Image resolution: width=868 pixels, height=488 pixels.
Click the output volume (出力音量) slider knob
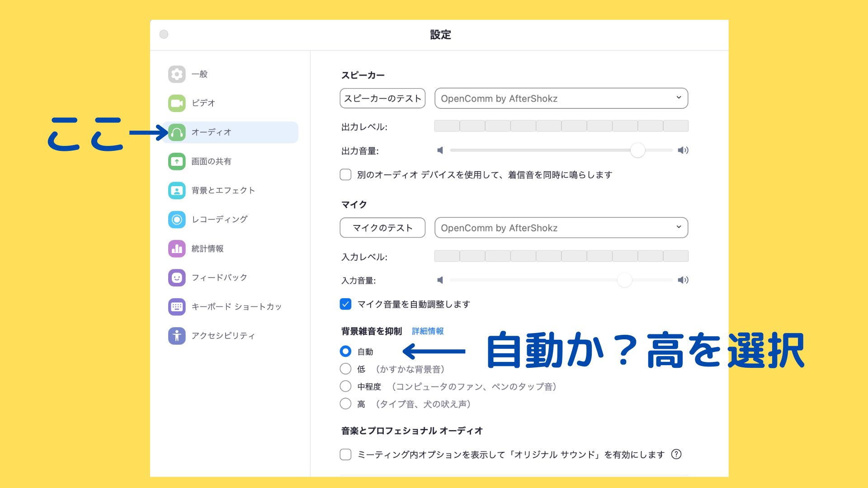(x=637, y=150)
